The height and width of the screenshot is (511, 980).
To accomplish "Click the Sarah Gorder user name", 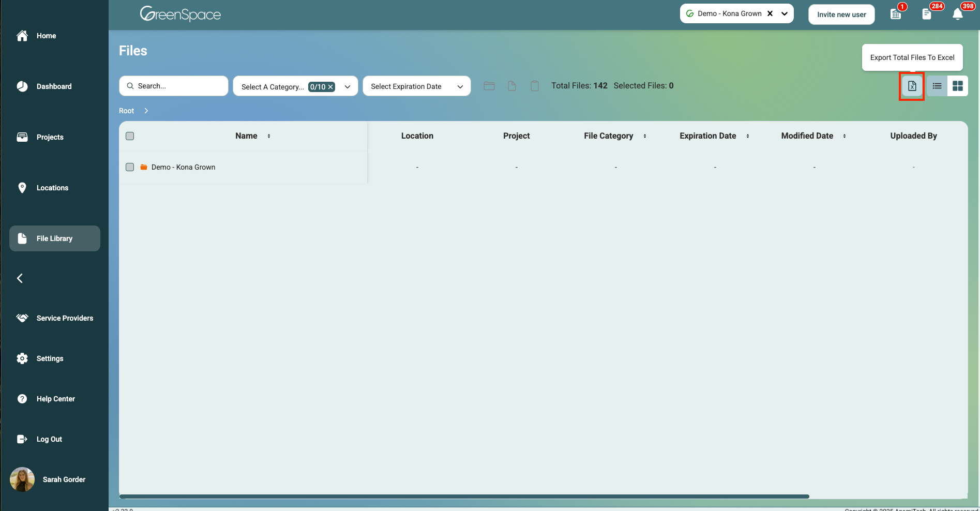I will 64,479.
